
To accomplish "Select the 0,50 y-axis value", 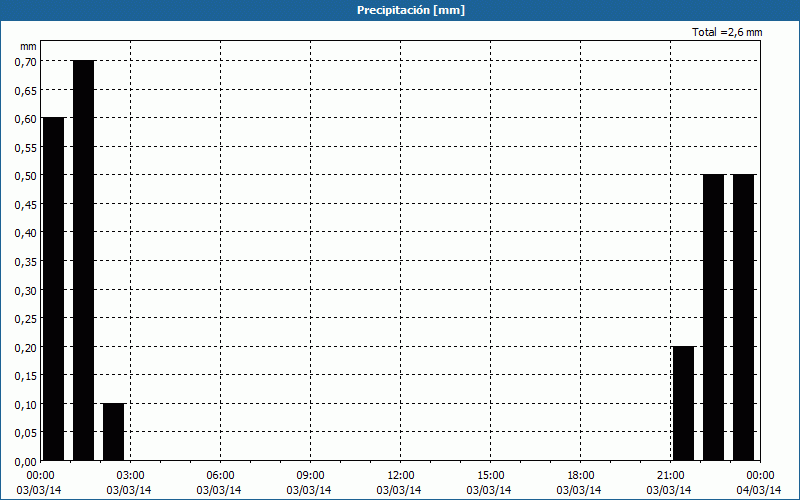I will (x=26, y=176).
